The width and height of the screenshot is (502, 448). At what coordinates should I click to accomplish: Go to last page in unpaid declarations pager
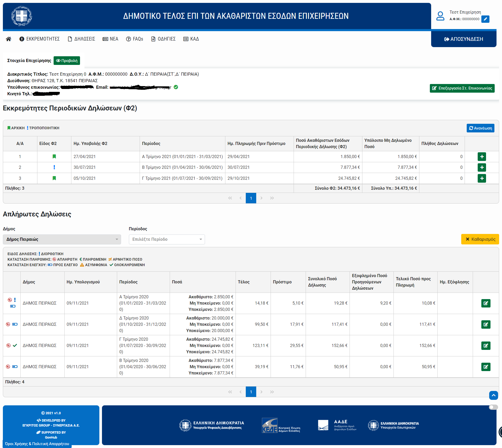click(x=272, y=392)
